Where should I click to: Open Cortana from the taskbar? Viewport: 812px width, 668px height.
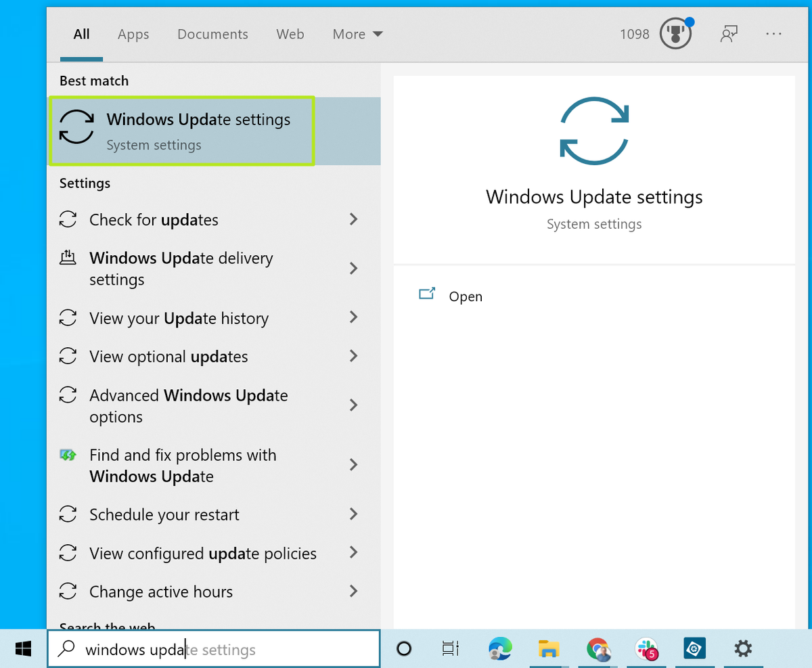pyautogui.click(x=404, y=648)
